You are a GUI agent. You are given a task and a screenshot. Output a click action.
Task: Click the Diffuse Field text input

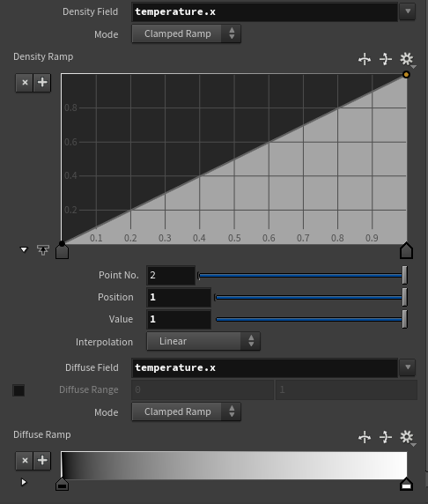(x=265, y=367)
